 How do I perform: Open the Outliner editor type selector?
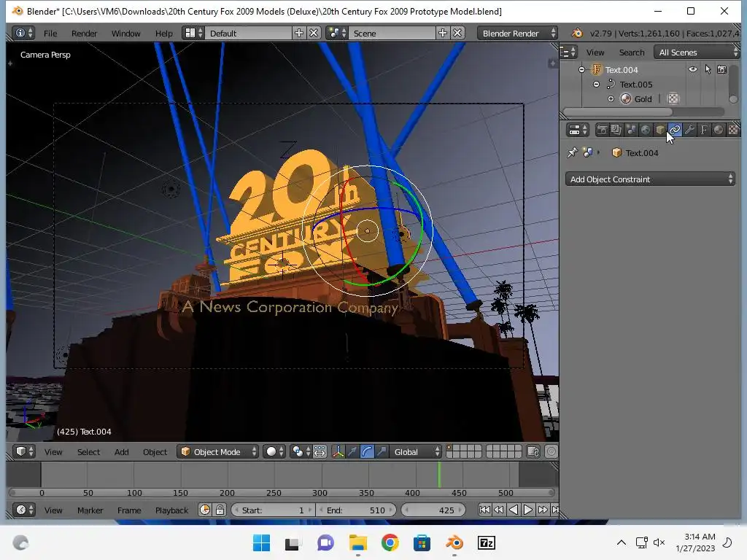pos(568,52)
